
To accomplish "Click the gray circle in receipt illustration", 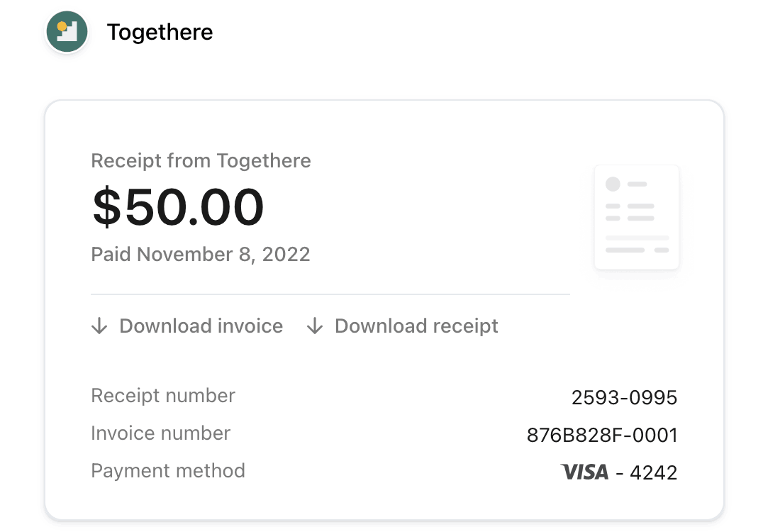I will click(613, 184).
